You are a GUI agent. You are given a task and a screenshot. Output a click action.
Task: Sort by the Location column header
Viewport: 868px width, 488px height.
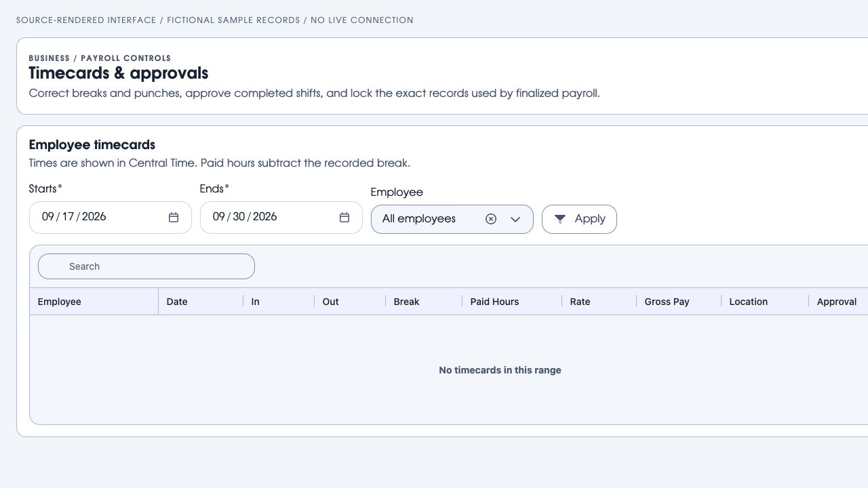[x=765, y=302]
